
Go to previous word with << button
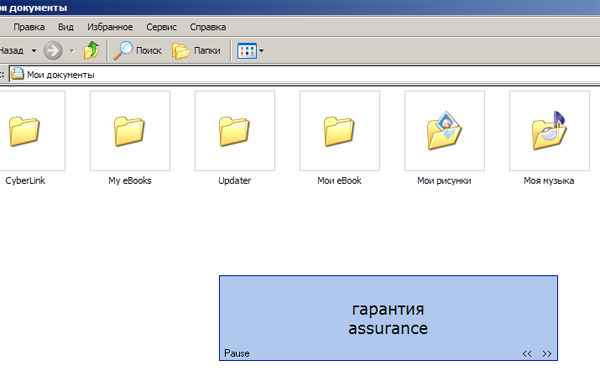point(527,354)
